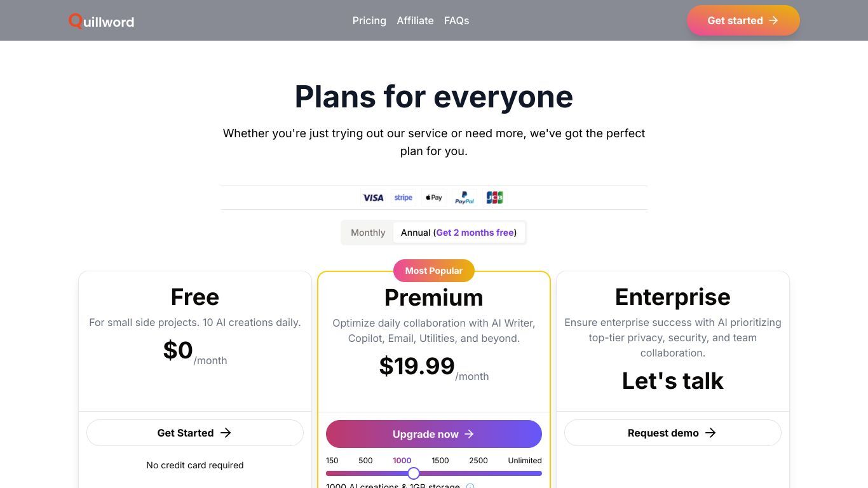
Task: Request an Enterprise demo
Action: point(673,433)
